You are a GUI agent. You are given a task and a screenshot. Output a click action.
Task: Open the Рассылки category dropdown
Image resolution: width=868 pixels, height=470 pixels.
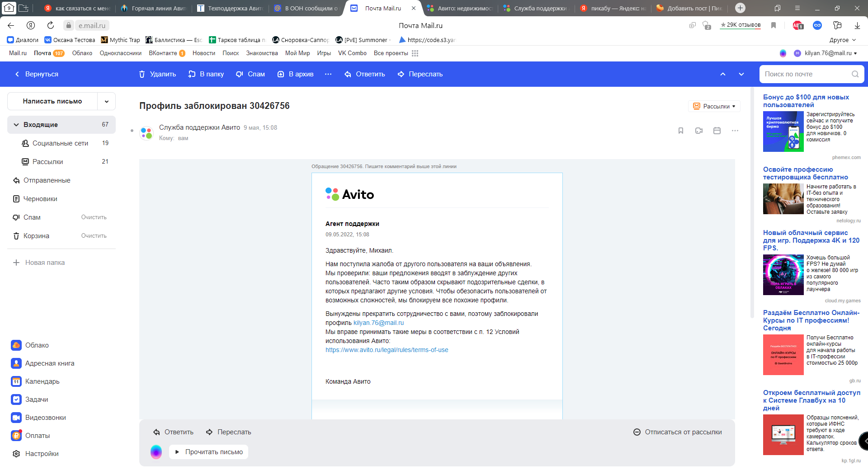(x=714, y=106)
